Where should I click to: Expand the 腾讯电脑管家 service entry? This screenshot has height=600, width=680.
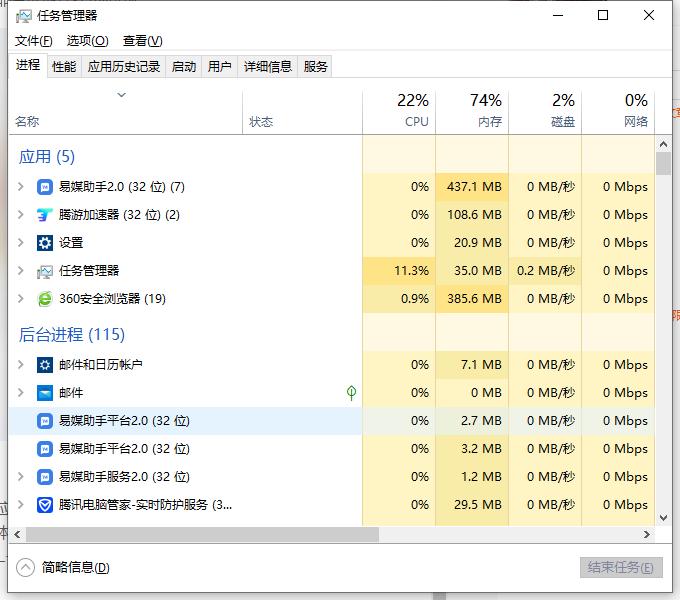tap(20, 505)
